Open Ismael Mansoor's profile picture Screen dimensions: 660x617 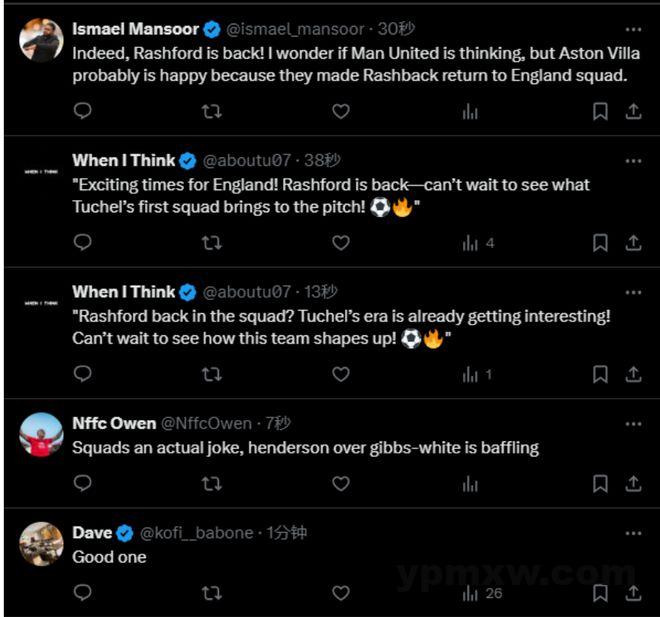coord(42,40)
